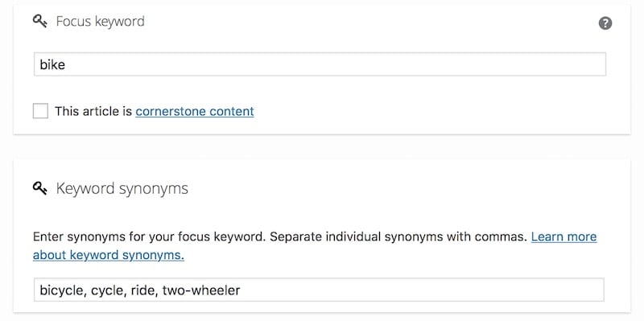Follow the "Learn more" link text
The image size is (644, 321).
tap(563, 237)
